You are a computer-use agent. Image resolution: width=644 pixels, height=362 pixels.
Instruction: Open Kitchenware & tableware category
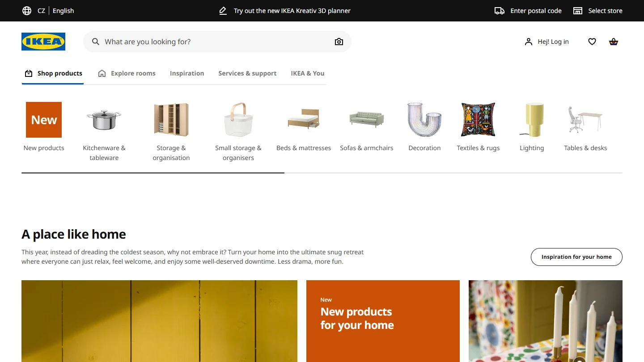104,131
